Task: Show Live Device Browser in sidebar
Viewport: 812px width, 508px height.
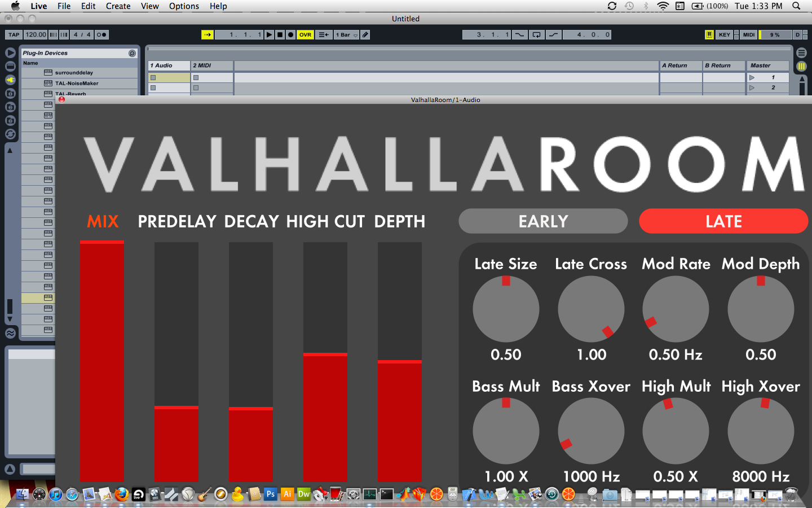Action: coord(10,66)
